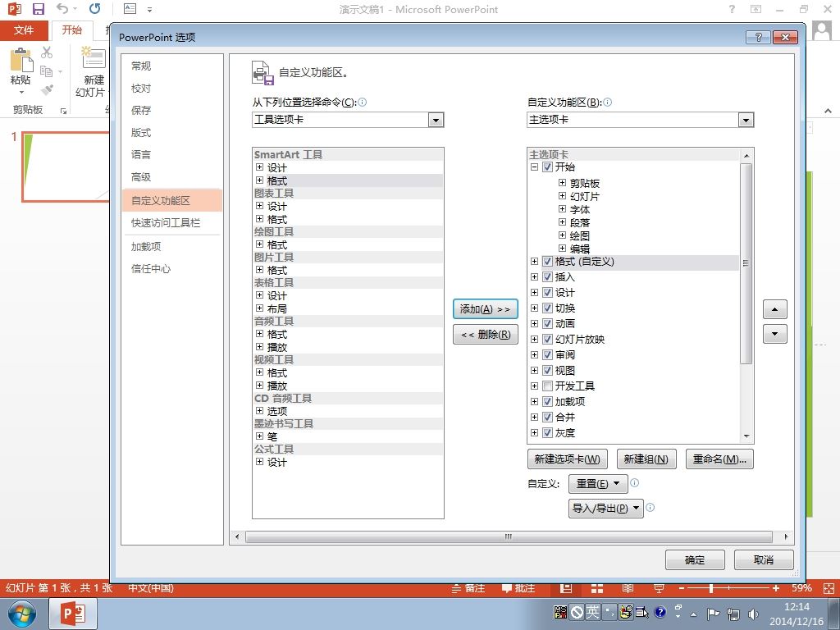Click the zoom slider handle in status bar

pos(711,588)
